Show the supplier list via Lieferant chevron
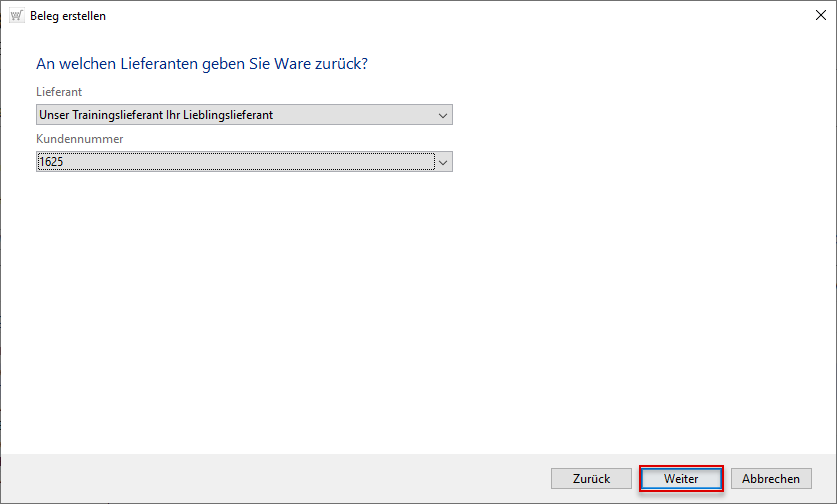 point(443,115)
